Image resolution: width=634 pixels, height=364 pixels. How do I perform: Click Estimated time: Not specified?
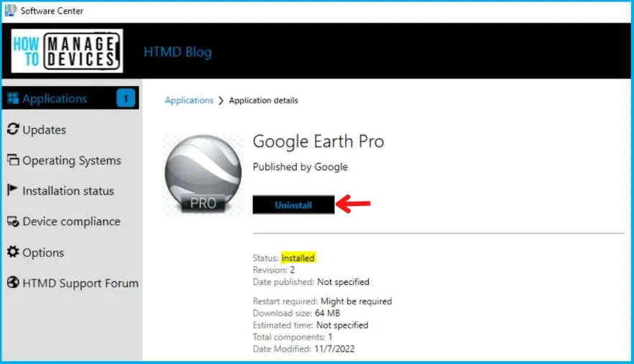[311, 325]
